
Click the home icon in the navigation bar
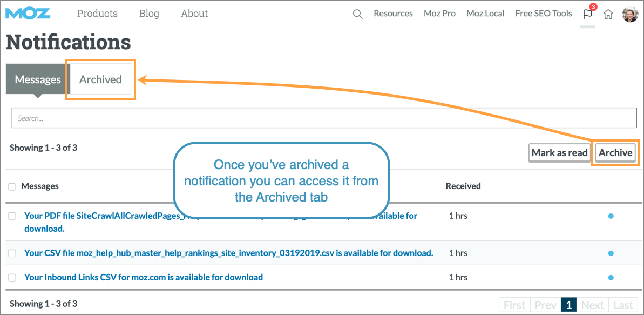coord(608,14)
